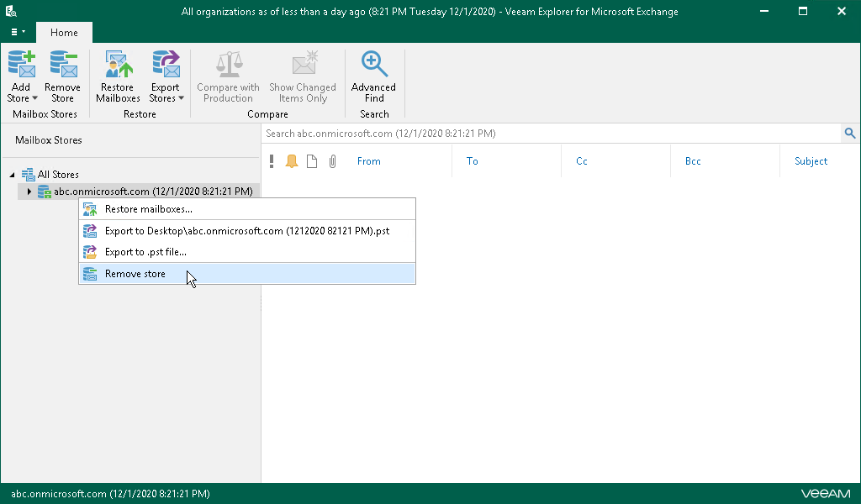Switch to the Home ribbon tab
Viewport: 861px width, 504px height.
pos(64,33)
